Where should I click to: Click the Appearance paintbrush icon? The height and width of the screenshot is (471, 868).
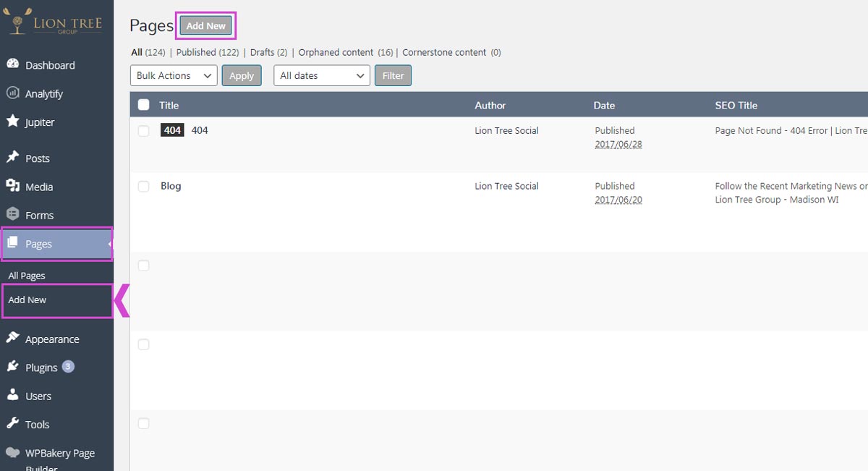point(12,339)
